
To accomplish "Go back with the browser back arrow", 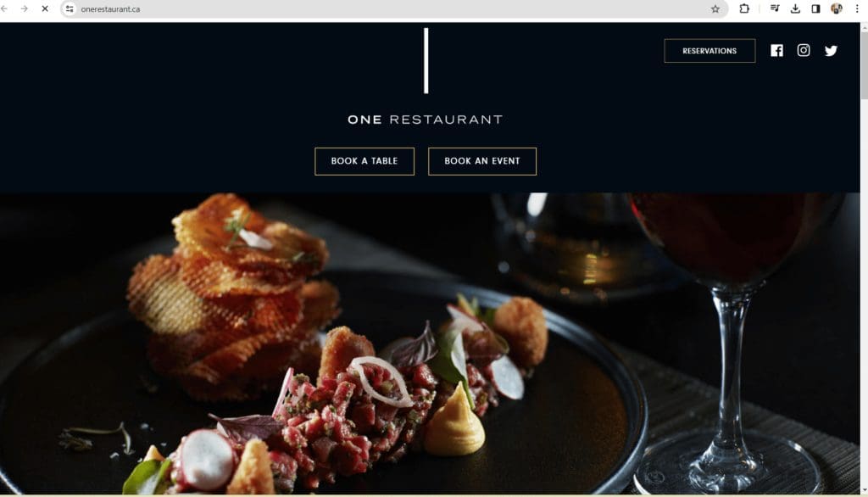I will (4, 8).
